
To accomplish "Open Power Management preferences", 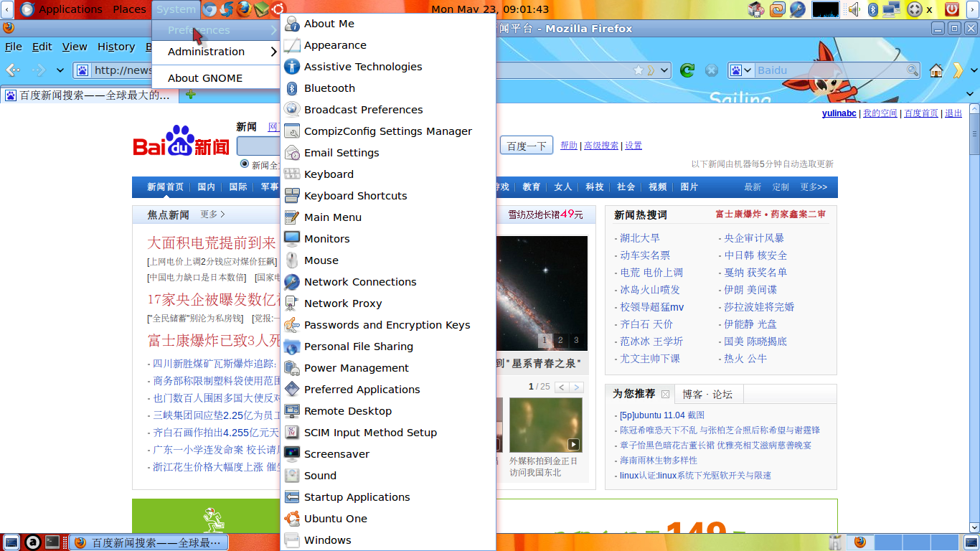I will (388, 368).
